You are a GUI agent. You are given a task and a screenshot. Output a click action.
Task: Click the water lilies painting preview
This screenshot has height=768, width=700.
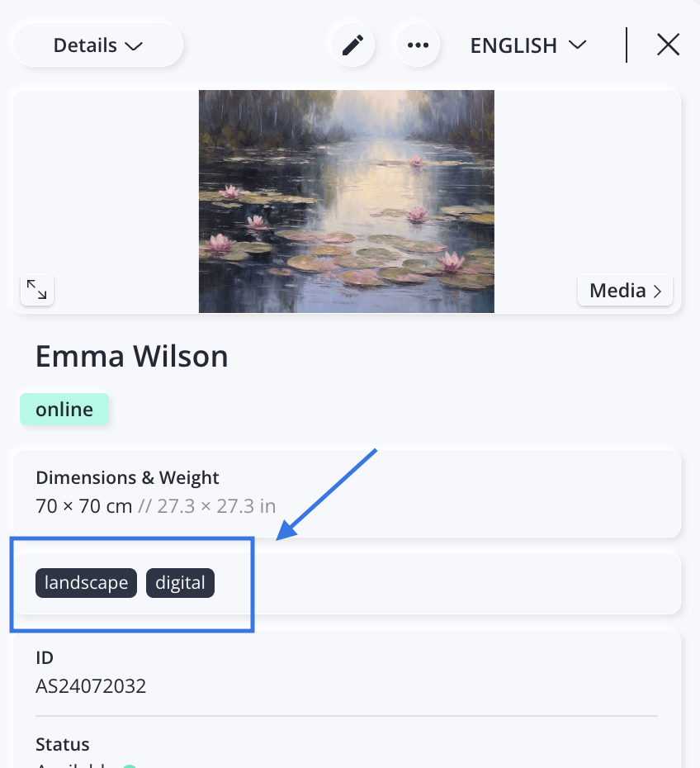[x=347, y=201]
